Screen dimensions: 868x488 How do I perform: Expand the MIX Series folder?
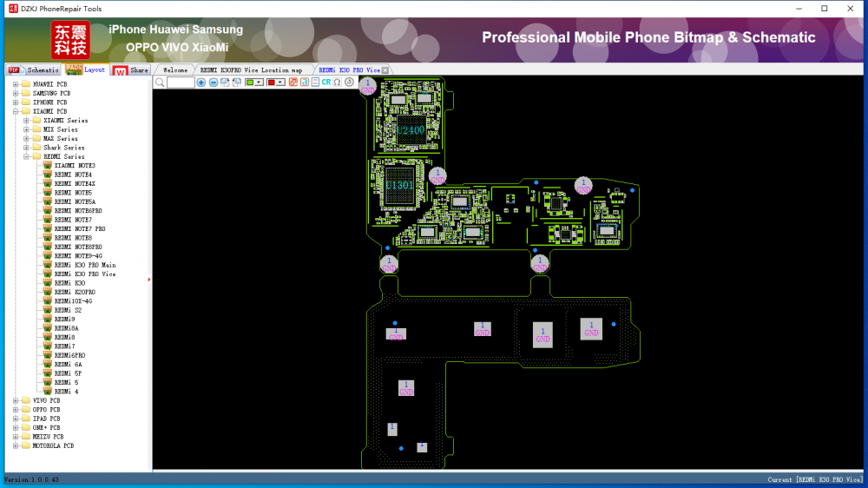click(x=26, y=129)
